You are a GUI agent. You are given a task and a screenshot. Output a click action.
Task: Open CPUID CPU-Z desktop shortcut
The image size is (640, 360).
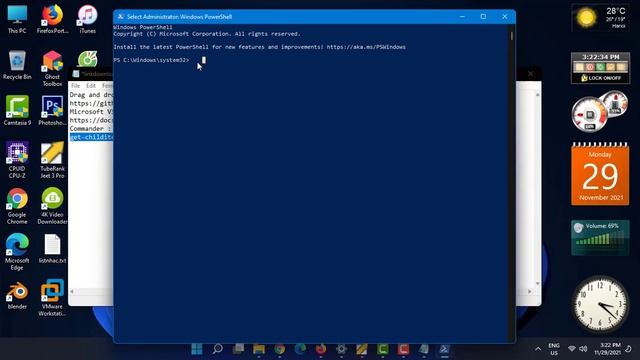(x=17, y=160)
